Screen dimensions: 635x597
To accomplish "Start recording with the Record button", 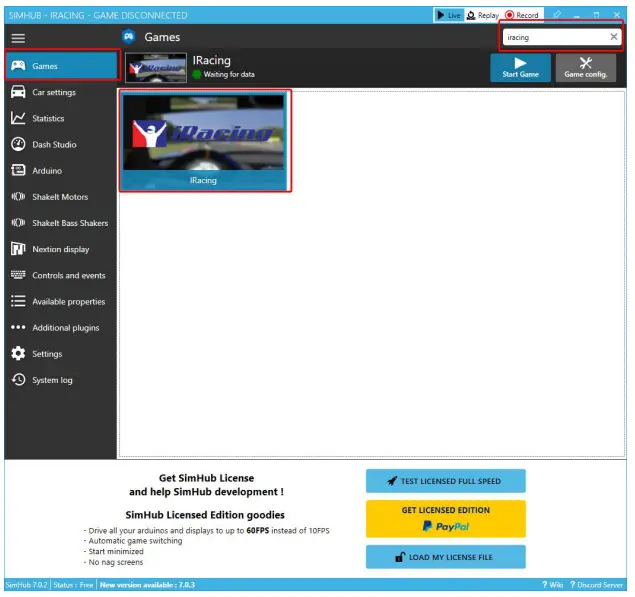I will [522, 15].
